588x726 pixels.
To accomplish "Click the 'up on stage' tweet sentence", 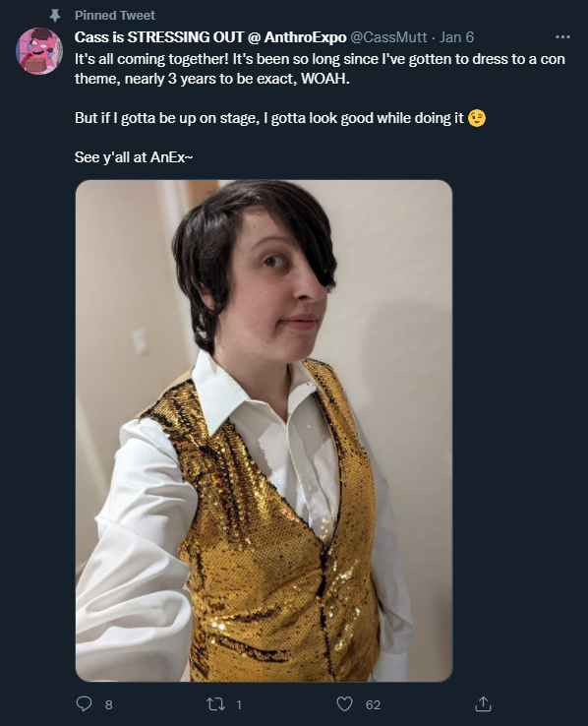I will click(269, 118).
